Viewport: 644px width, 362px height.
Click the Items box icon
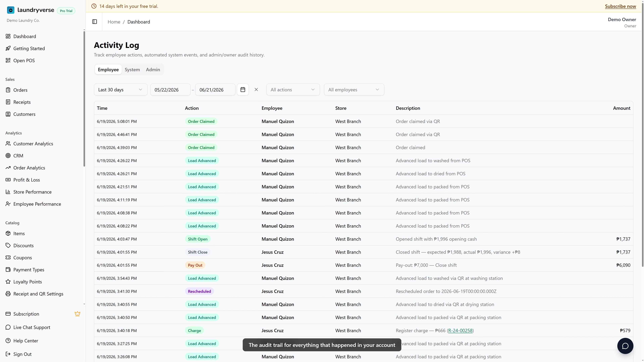pyautogui.click(x=8, y=233)
